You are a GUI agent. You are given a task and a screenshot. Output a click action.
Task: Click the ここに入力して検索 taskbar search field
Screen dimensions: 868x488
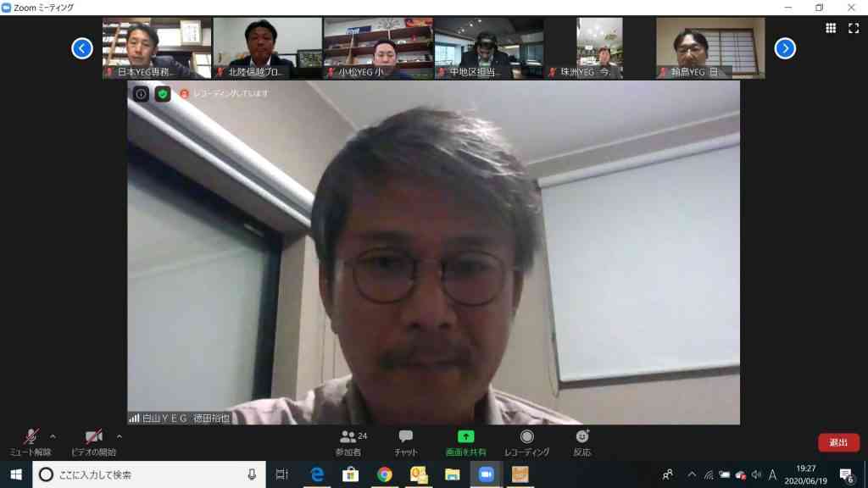click(x=149, y=474)
